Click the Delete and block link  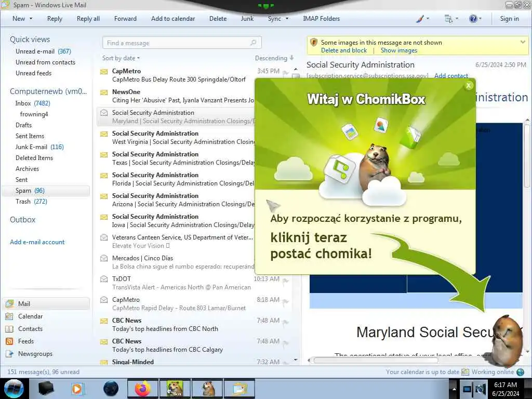pyautogui.click(x=344, y=50)
